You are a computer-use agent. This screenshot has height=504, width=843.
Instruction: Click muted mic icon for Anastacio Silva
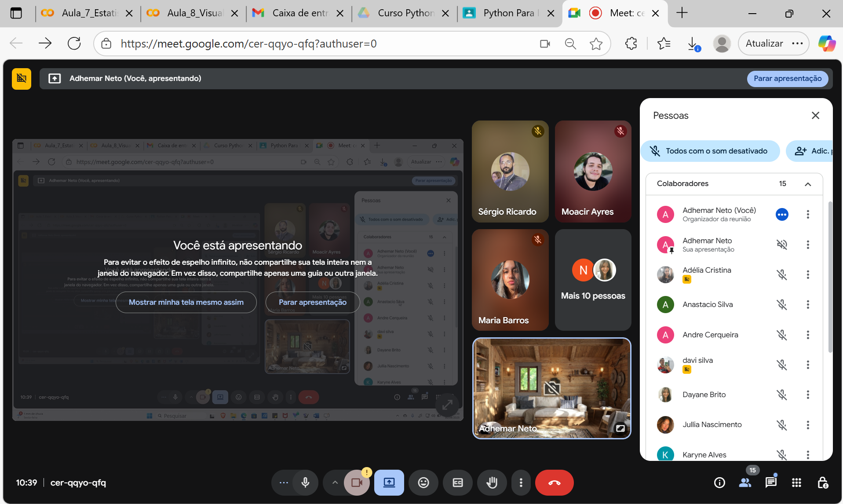point(782,305)
